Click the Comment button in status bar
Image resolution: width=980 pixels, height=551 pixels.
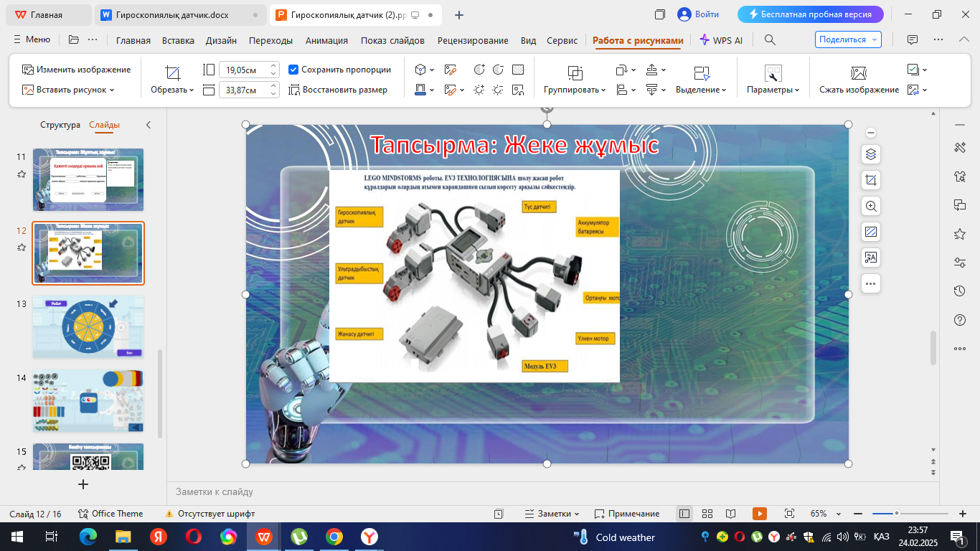point(626,514)
